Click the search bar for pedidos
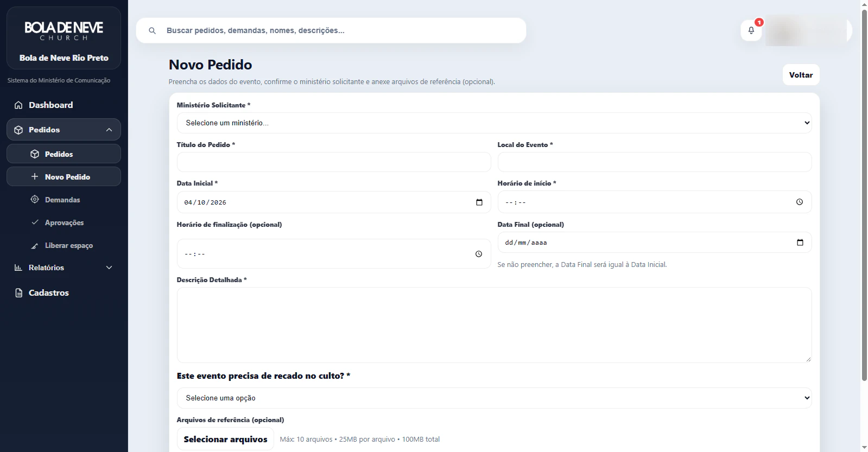868x452 pixels. (331, 30)
